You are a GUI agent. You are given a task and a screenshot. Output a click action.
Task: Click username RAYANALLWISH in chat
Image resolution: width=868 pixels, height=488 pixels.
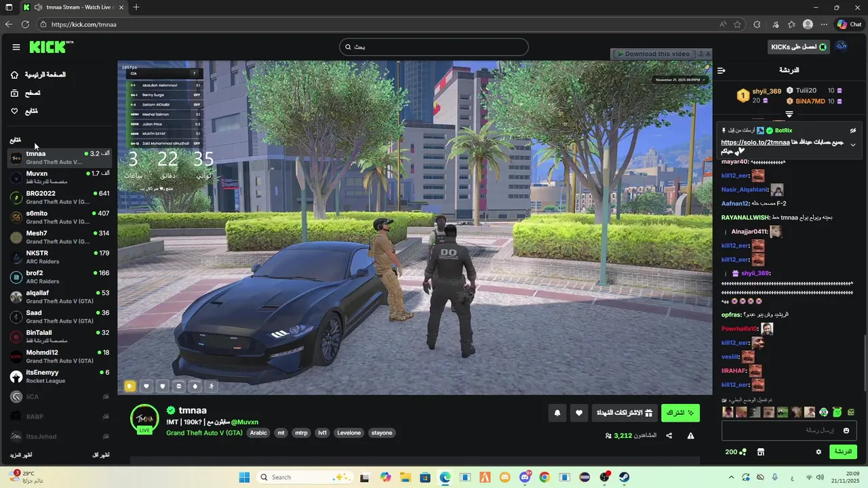click(x=745, y=218)
